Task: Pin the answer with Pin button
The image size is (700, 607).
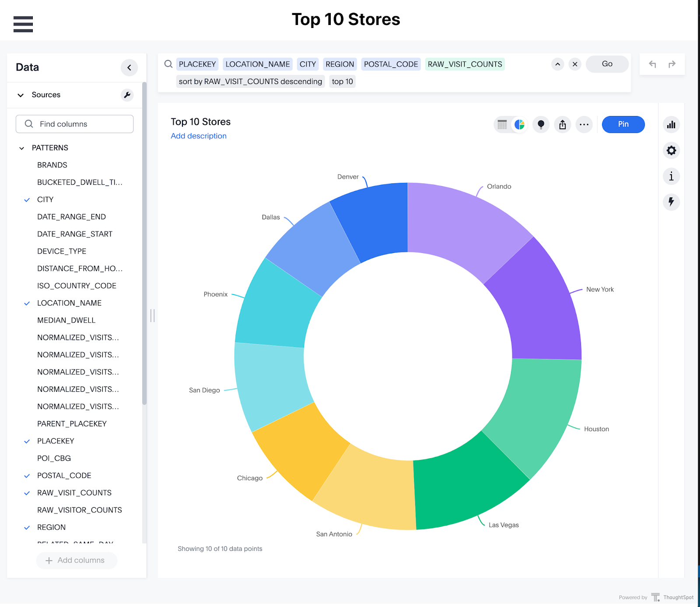Action: pyautogui.click(x=623, y=124)
